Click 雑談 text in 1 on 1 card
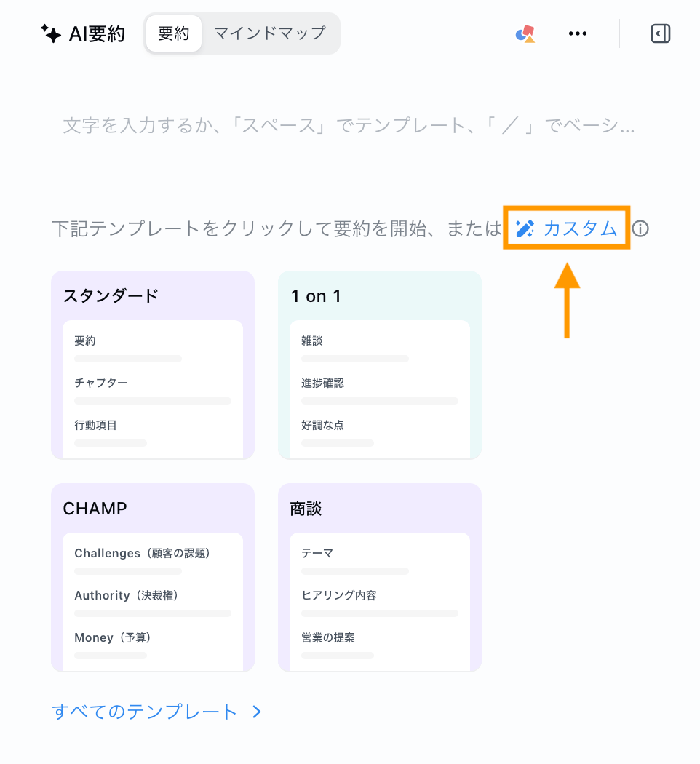This screenshot has height=764, width=700. [x=311, y=341]
